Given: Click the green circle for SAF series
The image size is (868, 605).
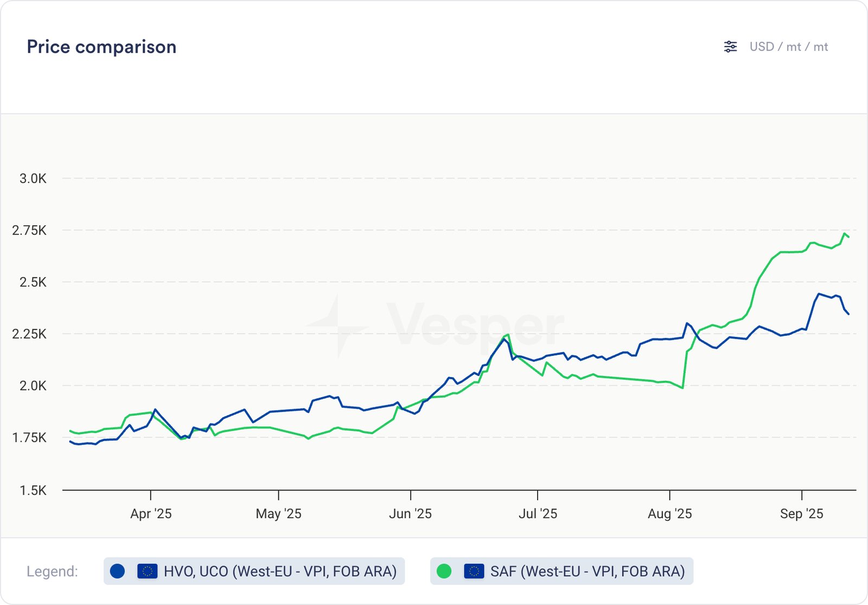Looking at the screenshot, I should (x=444, y=571).
